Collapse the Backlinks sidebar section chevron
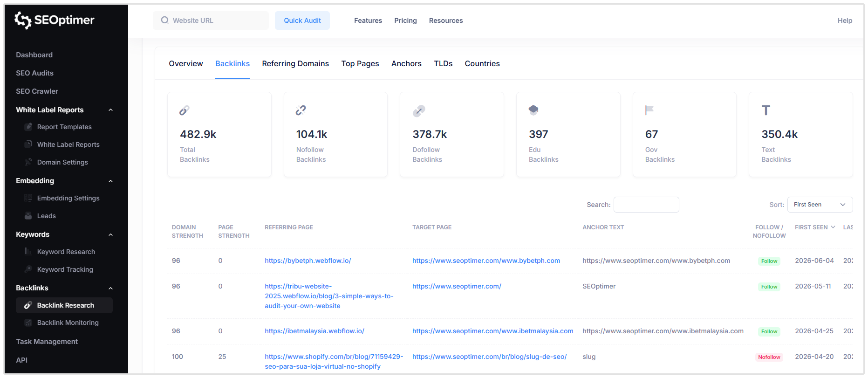The image size is (868, 378). pyautogui.click(x=111, y=288)
